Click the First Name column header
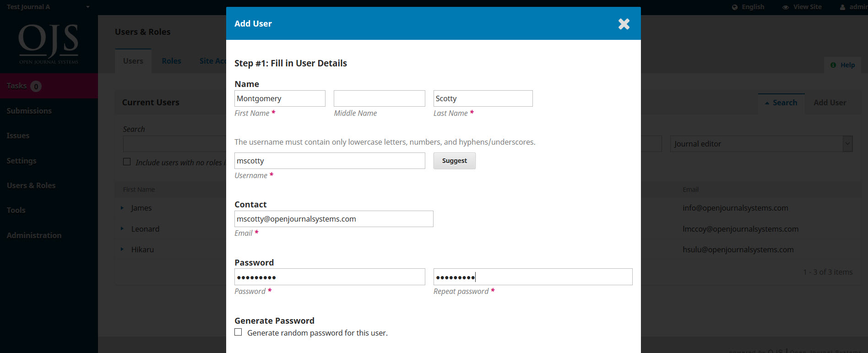Screen dimensions: 868x353 (x=139, y=190)
